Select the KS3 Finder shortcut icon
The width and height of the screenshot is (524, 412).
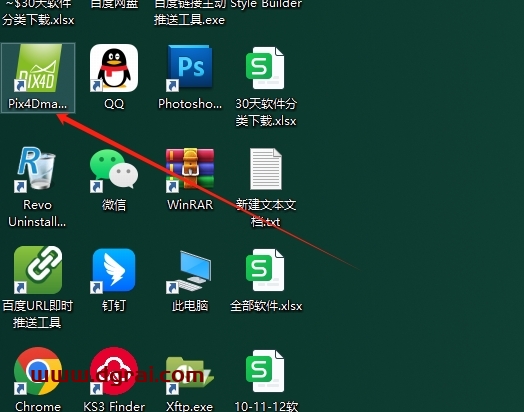[114, 371]
